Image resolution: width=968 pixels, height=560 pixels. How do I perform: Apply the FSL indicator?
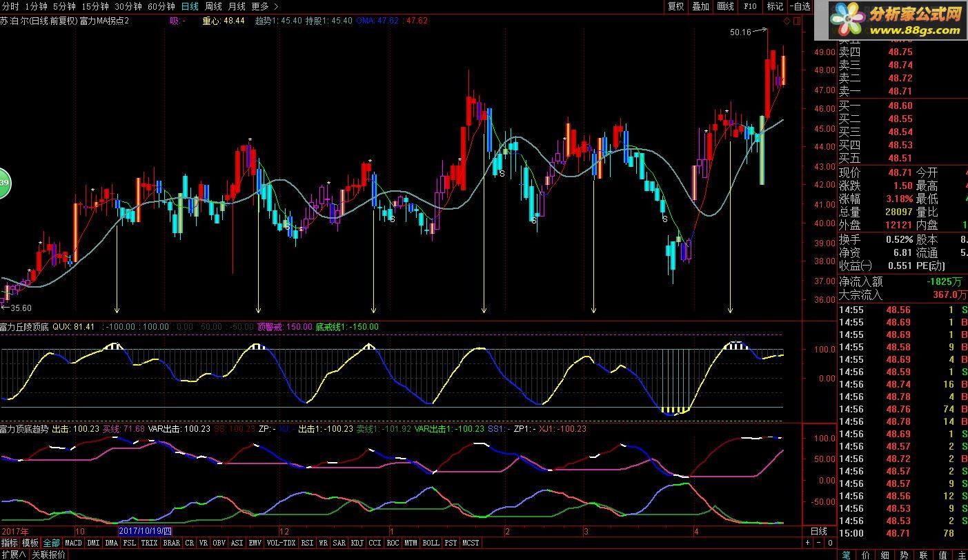tap(130, 543)
